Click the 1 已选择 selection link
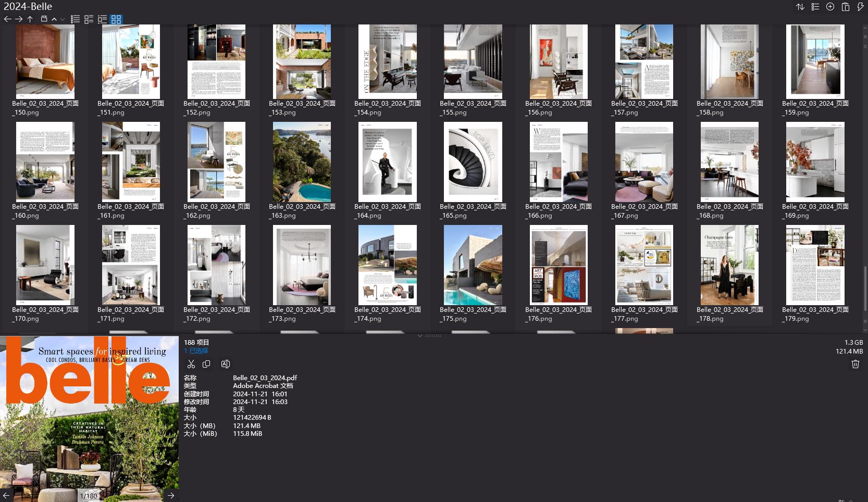 pyautogui.click(x=196, y=351)
